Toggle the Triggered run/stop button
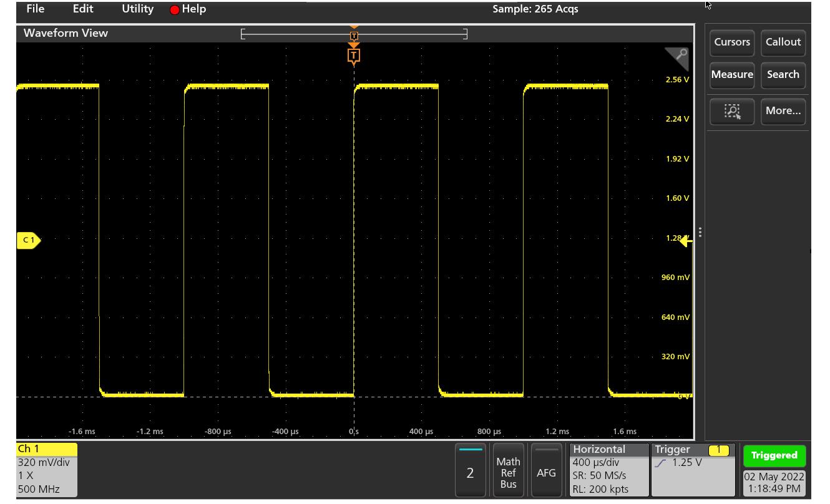 point(774,455)
